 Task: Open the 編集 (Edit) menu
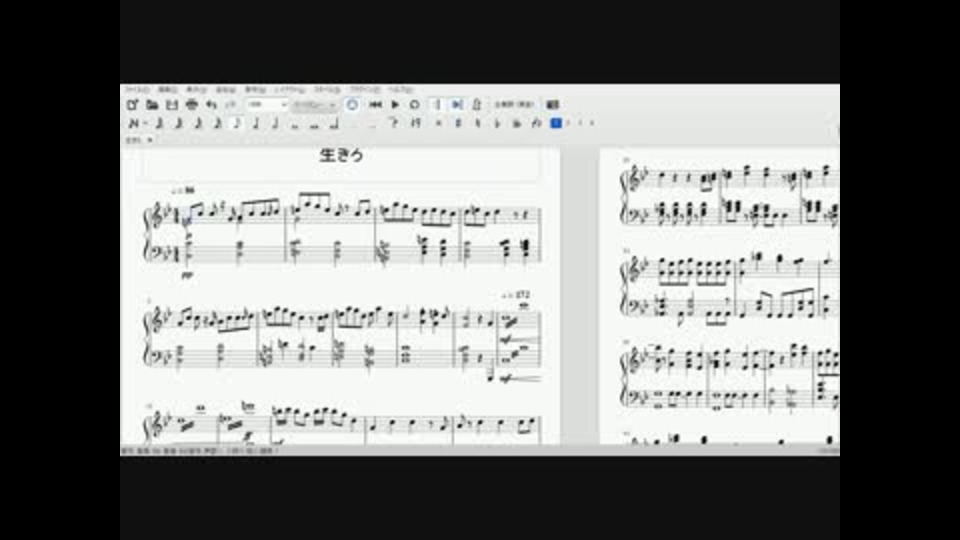pyautogui.click(x=167, y=89)
